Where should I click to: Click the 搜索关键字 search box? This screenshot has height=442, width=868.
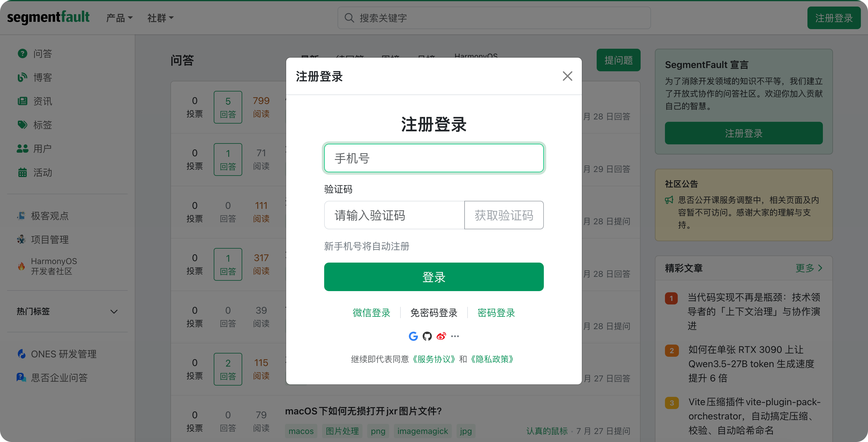click(x=494, y=18)
